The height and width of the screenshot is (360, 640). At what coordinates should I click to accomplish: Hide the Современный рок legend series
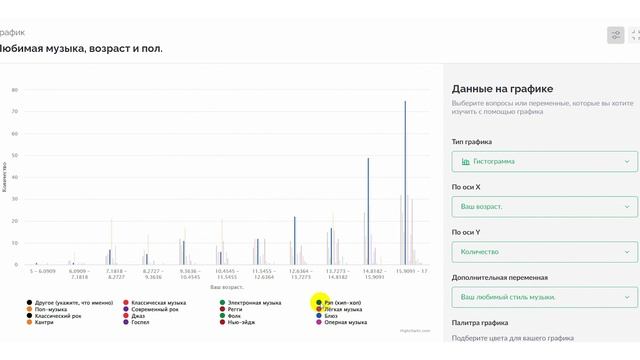pos(151,309)
